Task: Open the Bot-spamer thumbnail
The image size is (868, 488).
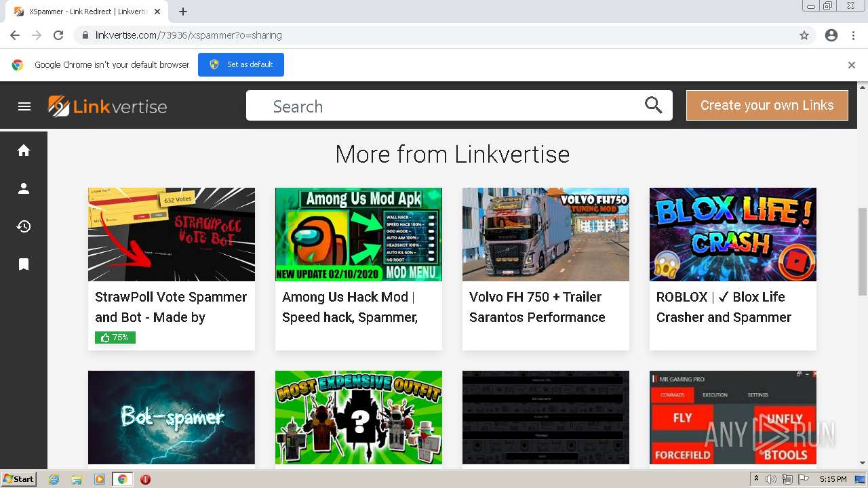Action: pos(172,418)
